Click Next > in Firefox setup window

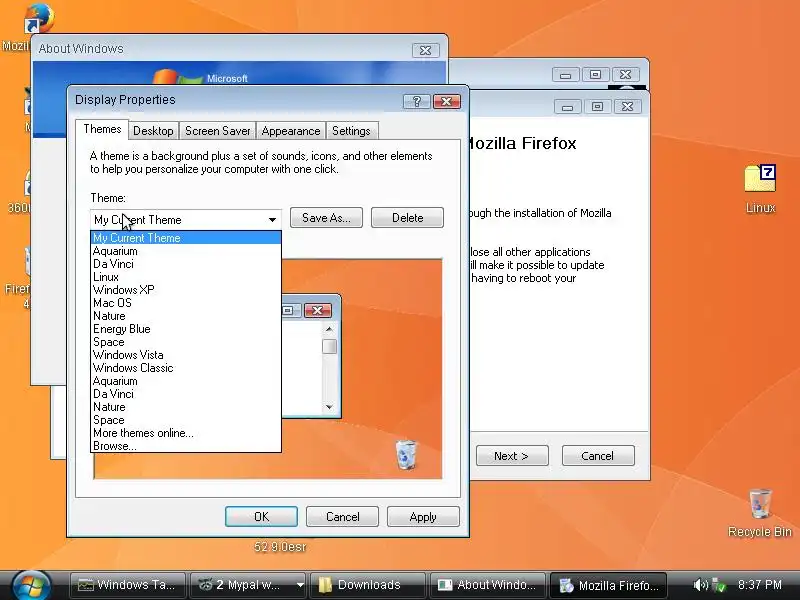point(512,456)
